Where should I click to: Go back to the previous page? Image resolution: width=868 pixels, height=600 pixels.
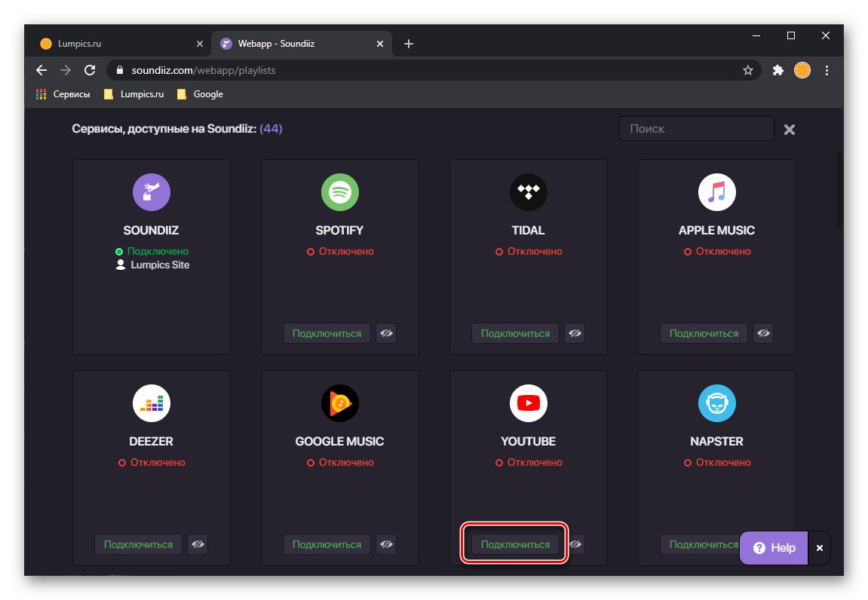(41, 70)
